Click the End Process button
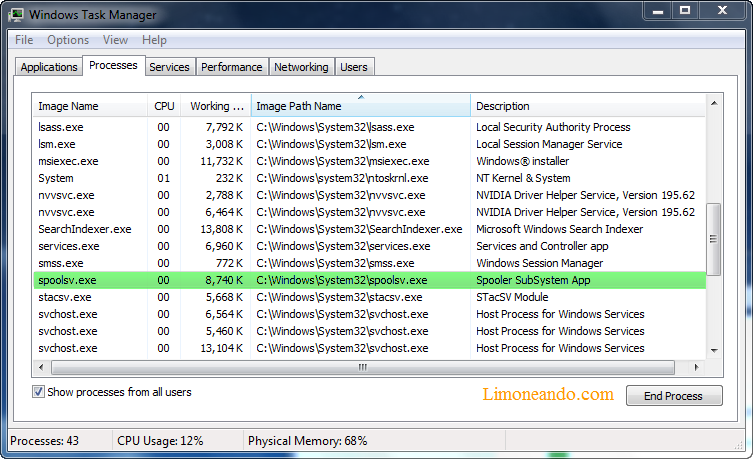Screen dimensions: 753x459 tap(674, 396)
